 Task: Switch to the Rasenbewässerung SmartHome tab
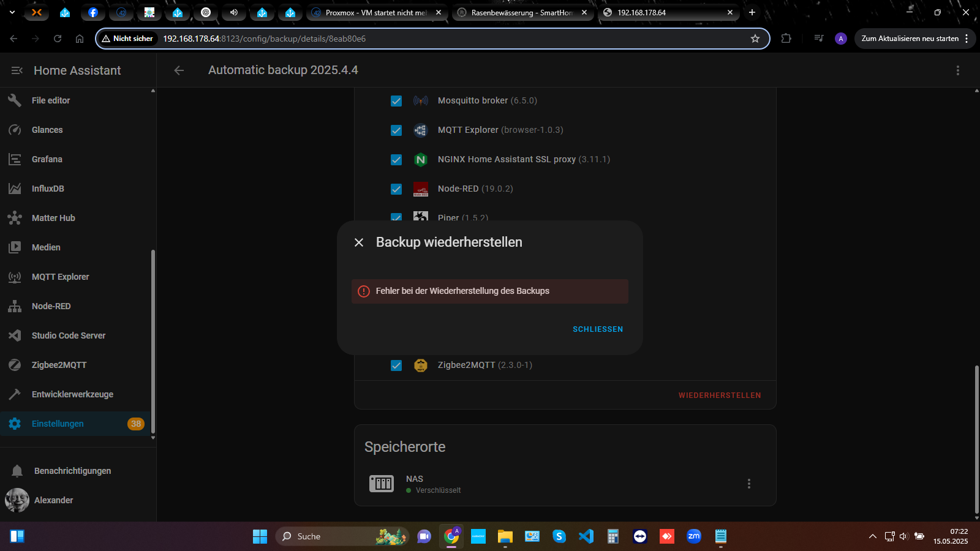click(x=523, y=12)
